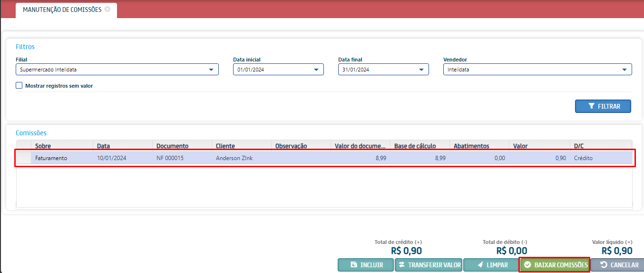Click the D/C column header

point(601,146)
